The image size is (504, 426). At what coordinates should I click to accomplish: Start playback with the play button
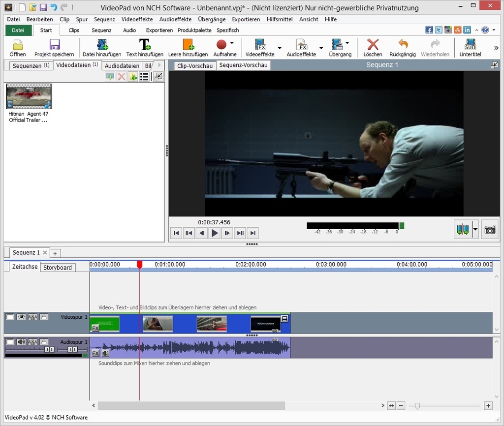[215, 233]
